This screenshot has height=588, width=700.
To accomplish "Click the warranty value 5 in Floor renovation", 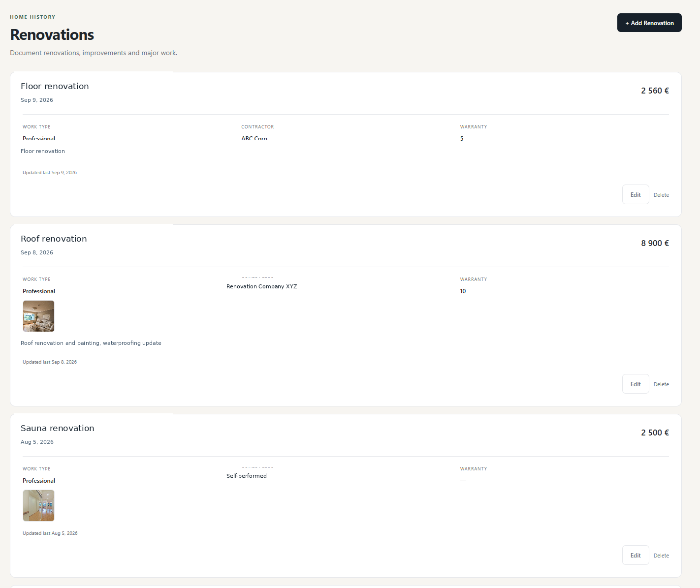I will point(462,139).
